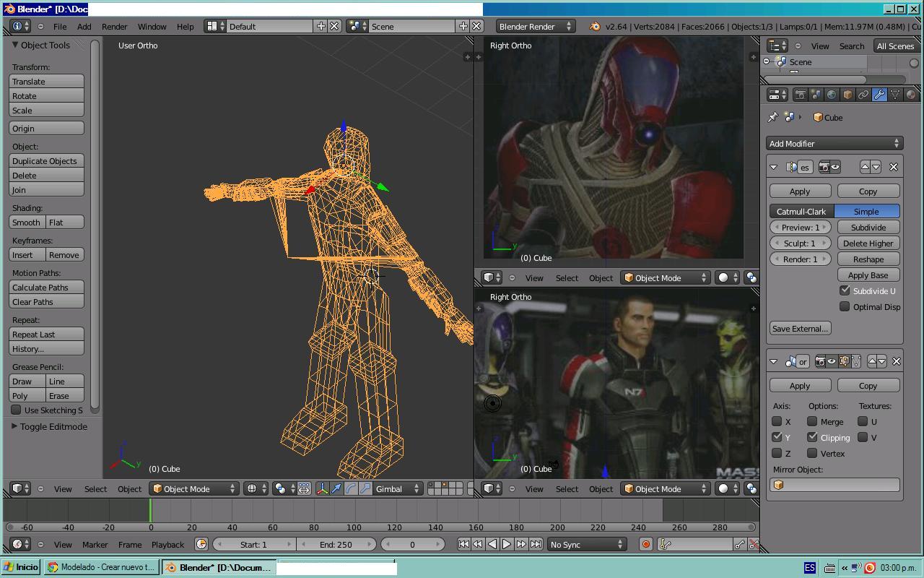Click the Duplicate Objects button

46,161
